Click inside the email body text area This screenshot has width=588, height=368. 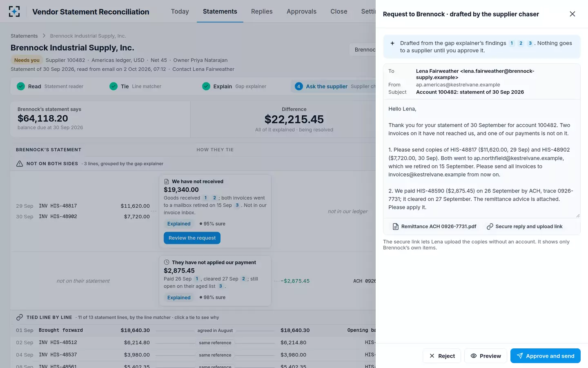pyautogui.click(x=482, y=159)
